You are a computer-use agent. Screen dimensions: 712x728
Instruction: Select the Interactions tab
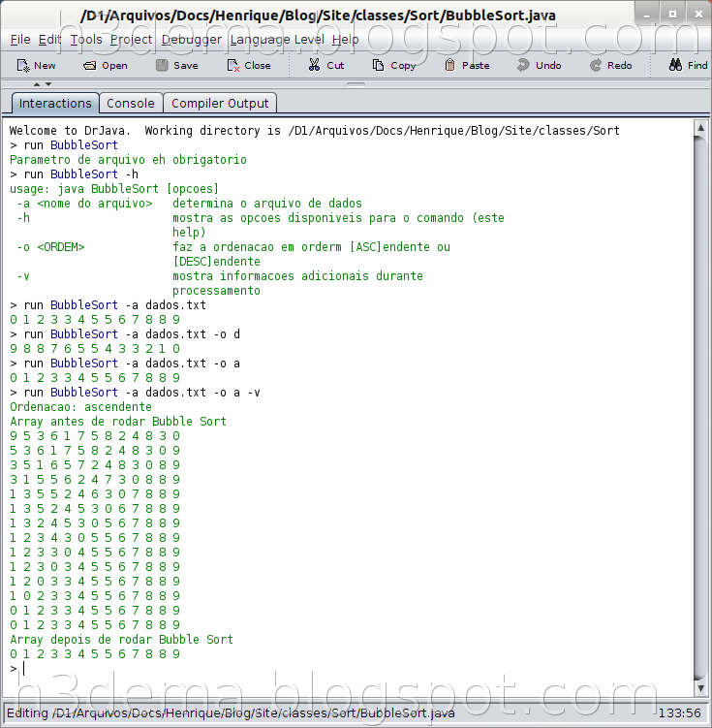tap(55, 103)
